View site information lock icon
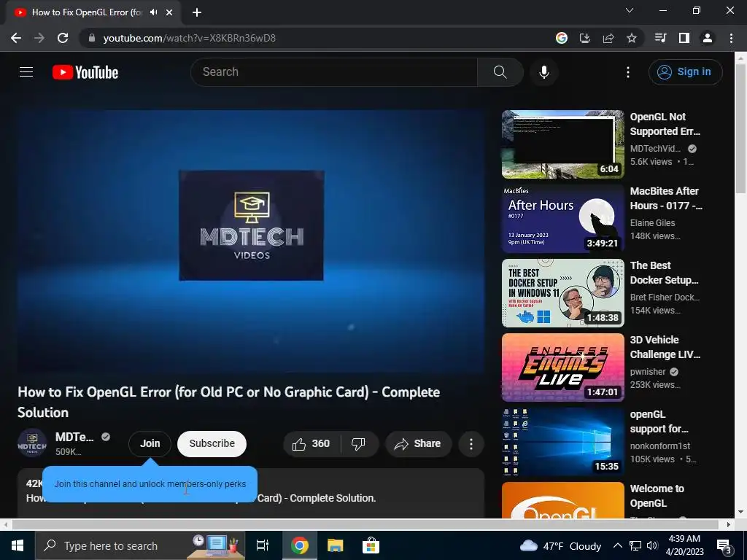Screen dimensions: 747x560 92,38
